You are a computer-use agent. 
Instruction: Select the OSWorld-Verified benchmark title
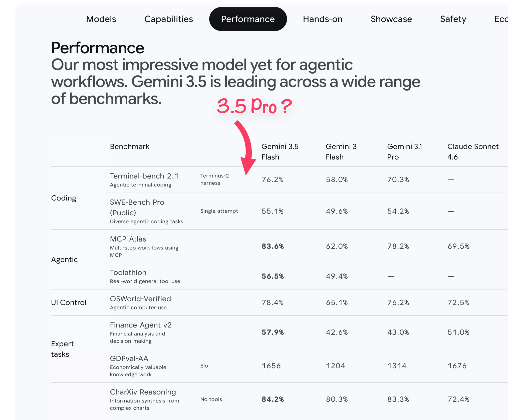[x=140, y=299]
